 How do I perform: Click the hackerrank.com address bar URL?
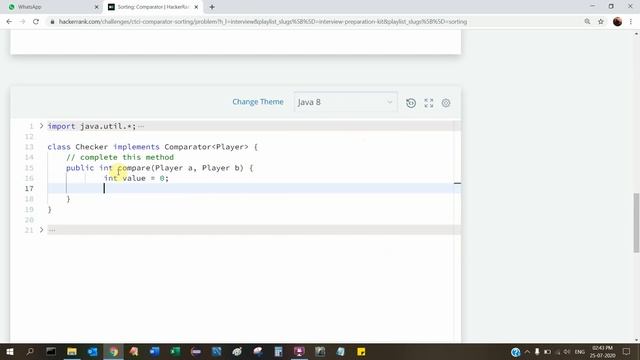263,22
